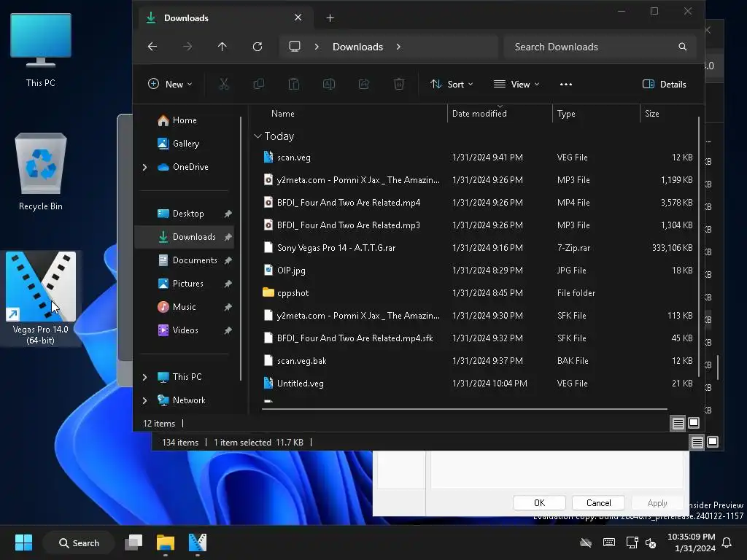Click the touch keyboard tray icon
The height and width of the screenshot is (560, 747).
click(x=609, y=542)
